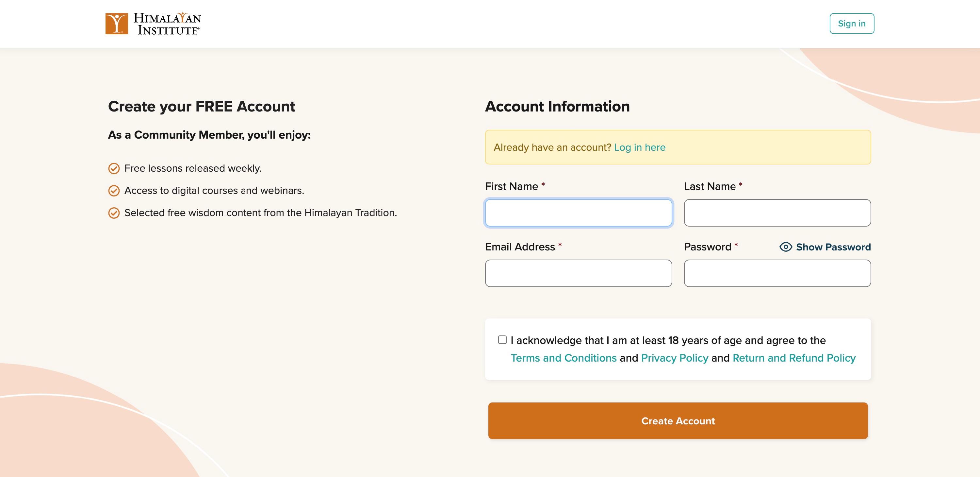
Task: Click into the Last Name field
Action: click(777, 213)
